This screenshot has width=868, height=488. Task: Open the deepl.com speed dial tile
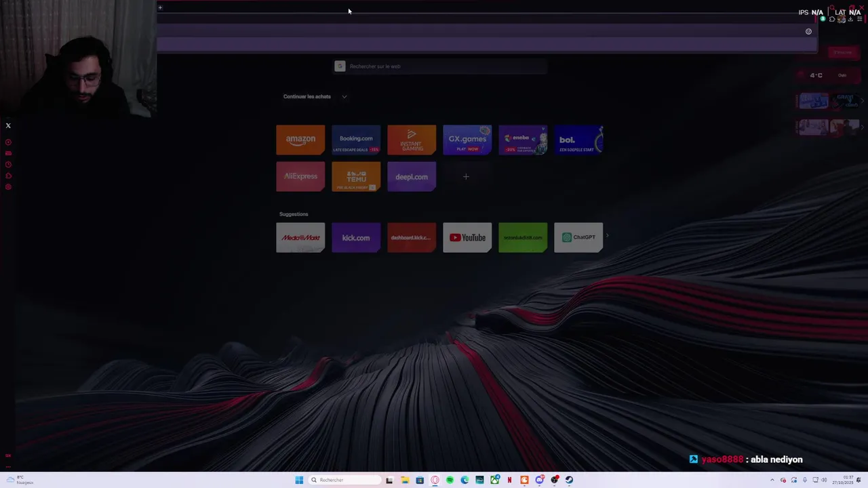(x=412, y=176)
